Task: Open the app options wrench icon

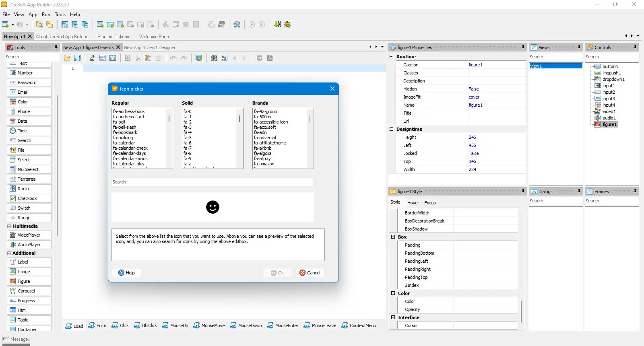Action: click(237, 25)
